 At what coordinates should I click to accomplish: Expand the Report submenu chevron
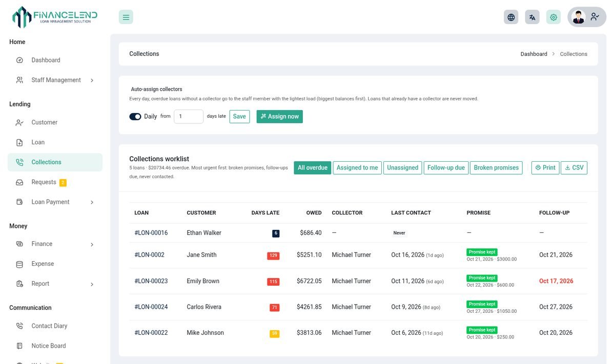pos(92,284)
